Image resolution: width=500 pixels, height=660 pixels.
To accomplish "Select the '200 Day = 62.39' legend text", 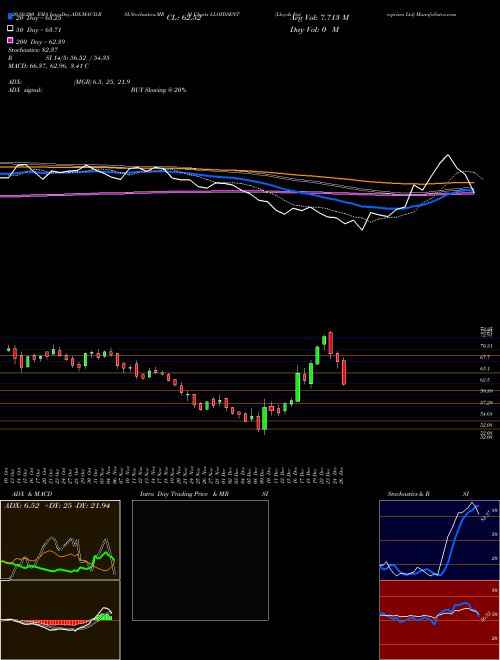I will [40, 42].
